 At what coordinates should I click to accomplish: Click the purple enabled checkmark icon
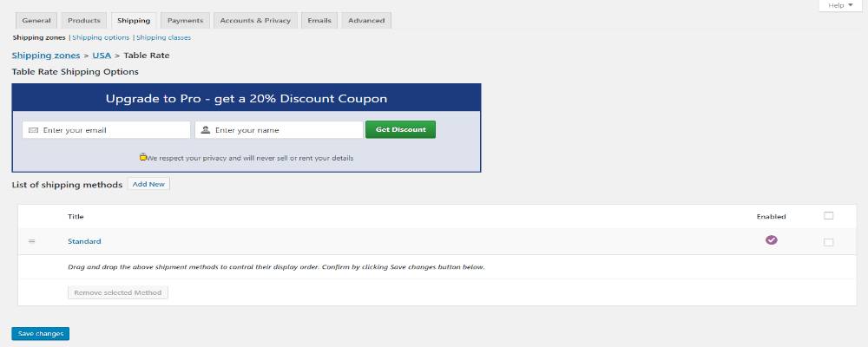[771, 240]
